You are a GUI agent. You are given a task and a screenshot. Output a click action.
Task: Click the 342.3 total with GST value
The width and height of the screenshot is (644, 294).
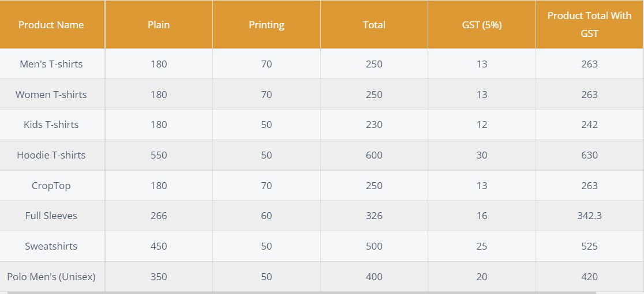pos(589,216)
